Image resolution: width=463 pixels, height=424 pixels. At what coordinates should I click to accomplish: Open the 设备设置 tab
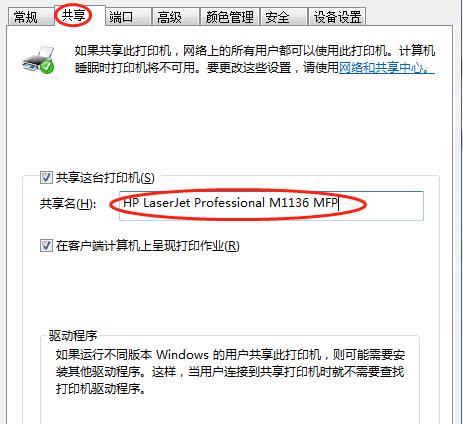[337, 17]
